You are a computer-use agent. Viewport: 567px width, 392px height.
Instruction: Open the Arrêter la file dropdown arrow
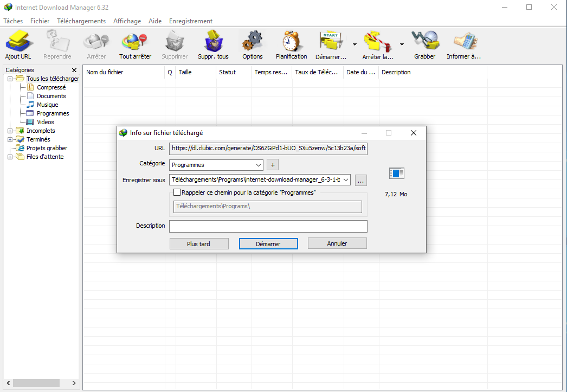click(x=402, y=44)
